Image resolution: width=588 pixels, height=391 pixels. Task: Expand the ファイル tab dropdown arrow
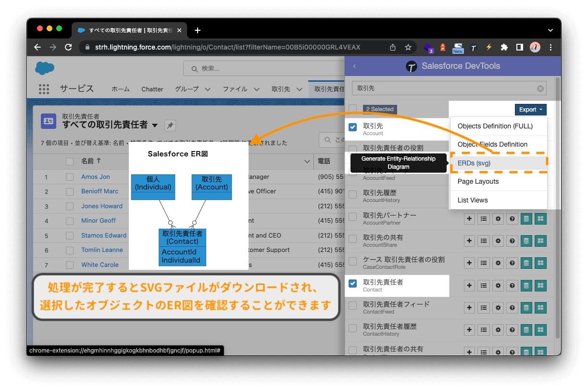[x=256, y=89]
